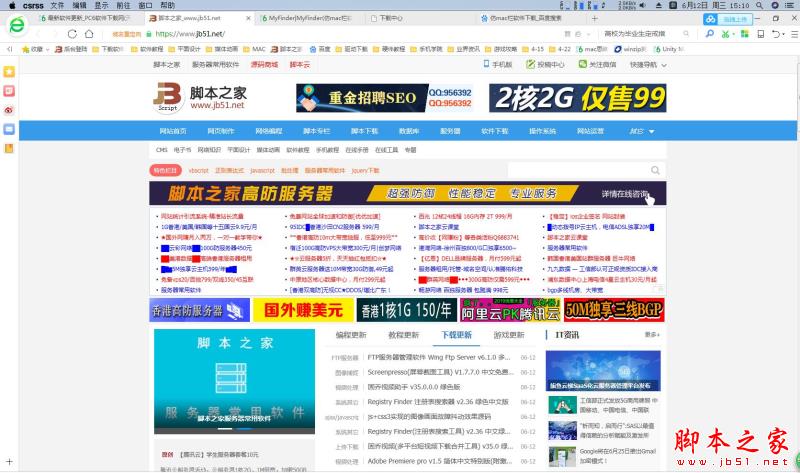Select the 游戏更新 content tab
The width and height of the screenshot is (800, 473).
509,335
